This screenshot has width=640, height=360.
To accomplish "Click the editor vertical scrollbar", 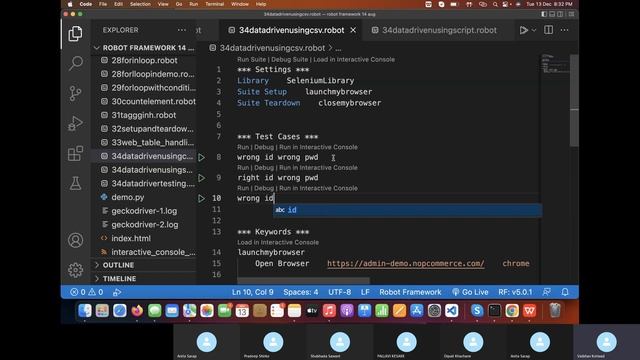I will tap(574, 100).
